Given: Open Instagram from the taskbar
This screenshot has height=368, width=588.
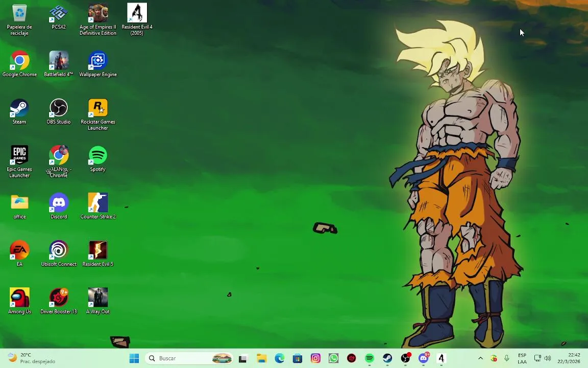Looking at the screenshot, I should [315, 358].
